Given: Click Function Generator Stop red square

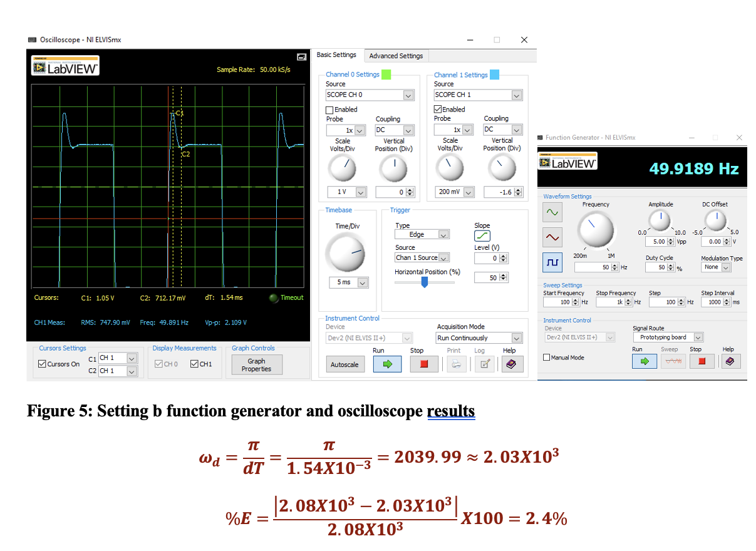Looking at the screenshot, I should click(x=702, y=361).
